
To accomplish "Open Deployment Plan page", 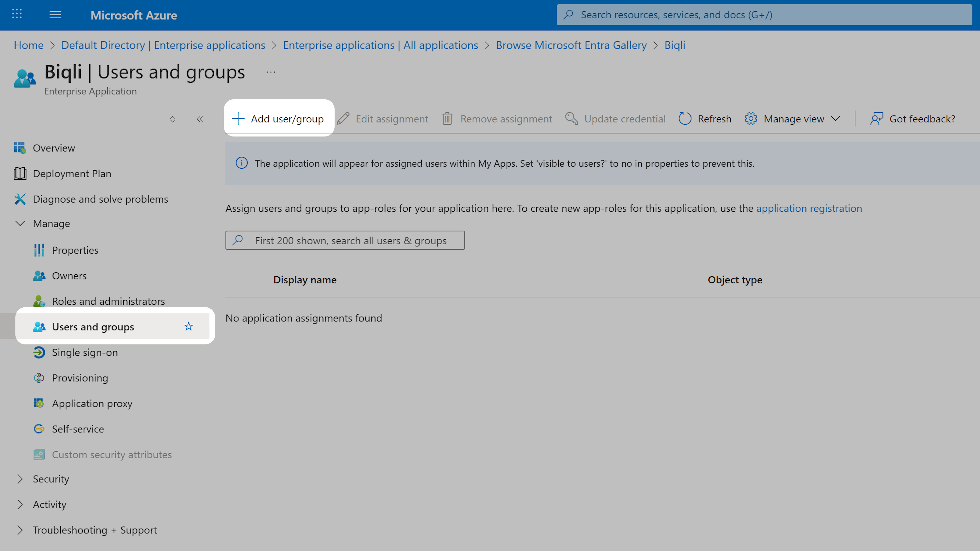I will point(71,173).
